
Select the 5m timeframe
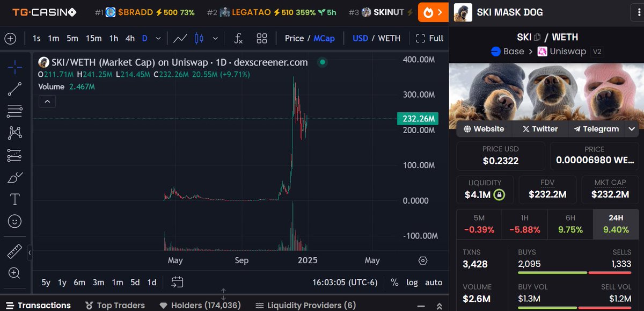[x=72, y=39]
